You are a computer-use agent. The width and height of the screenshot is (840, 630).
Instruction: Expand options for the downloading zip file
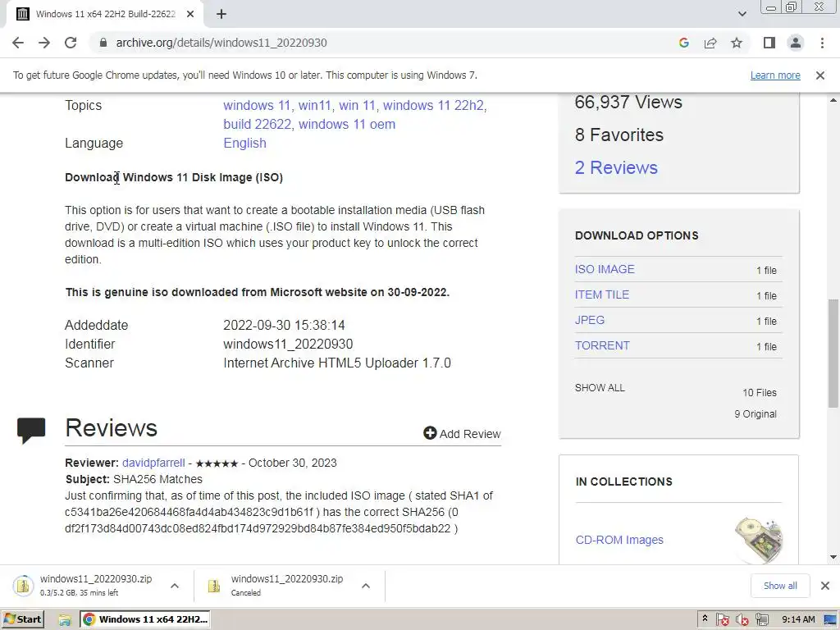coord(175,586)
